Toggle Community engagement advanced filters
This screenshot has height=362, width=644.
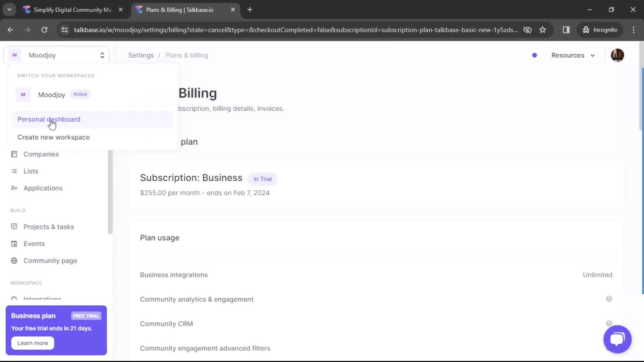point(609,348)
